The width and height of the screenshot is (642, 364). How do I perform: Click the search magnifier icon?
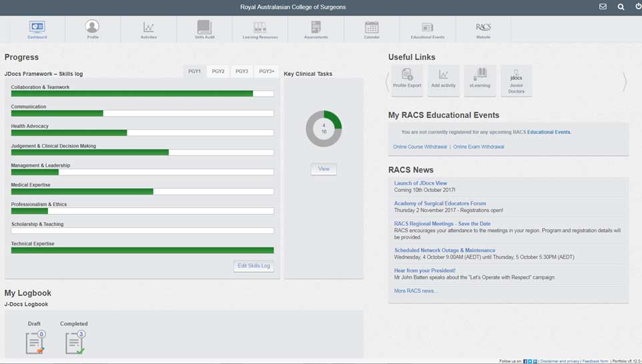[x=621, y=7]
